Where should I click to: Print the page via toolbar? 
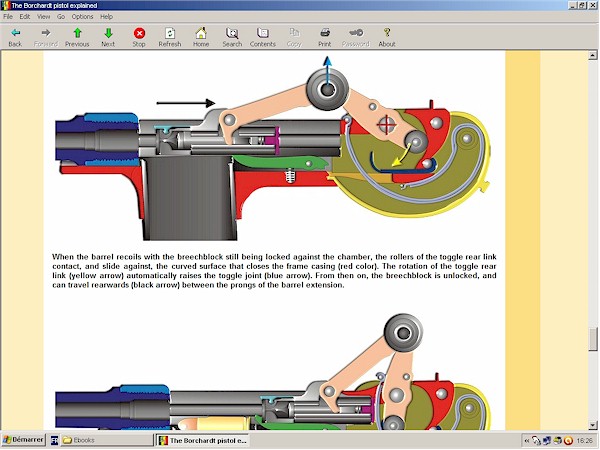coord(325,37)
